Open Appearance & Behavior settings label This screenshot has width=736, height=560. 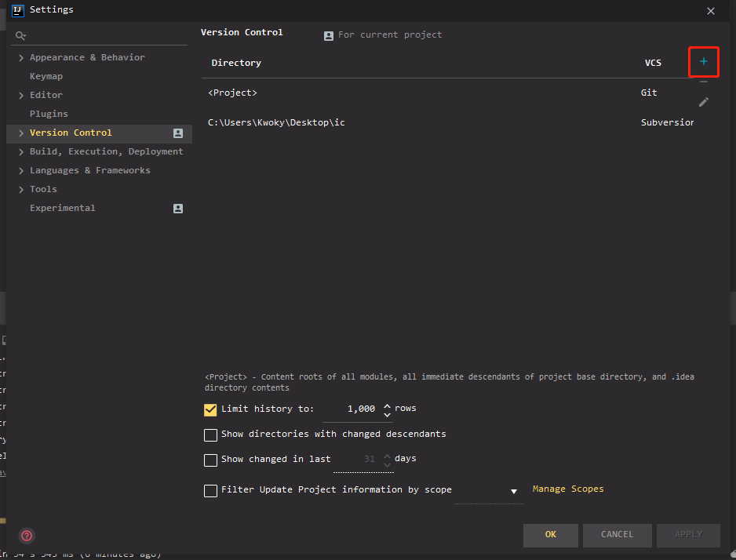87,57
